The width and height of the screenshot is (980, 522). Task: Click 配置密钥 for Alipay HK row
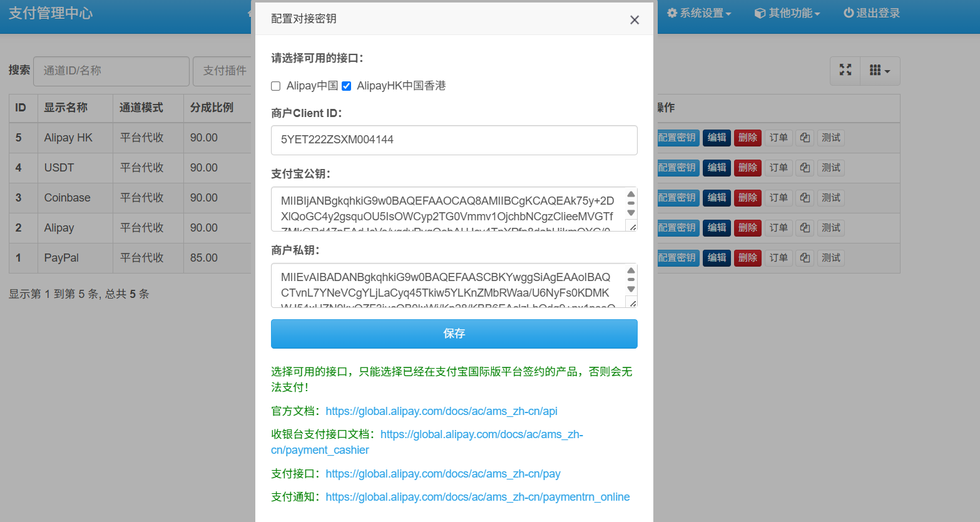click(x=677, y=138)
